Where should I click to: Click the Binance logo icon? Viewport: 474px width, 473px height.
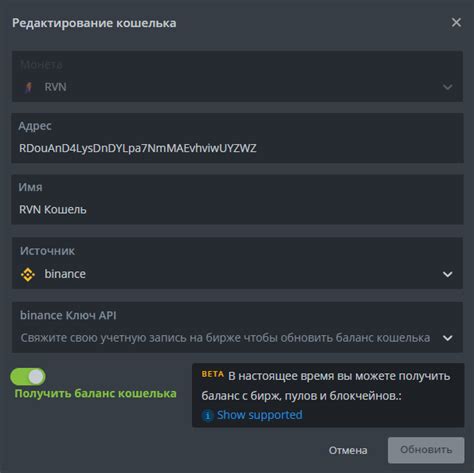pyautogui.click(x=28, y=274)
